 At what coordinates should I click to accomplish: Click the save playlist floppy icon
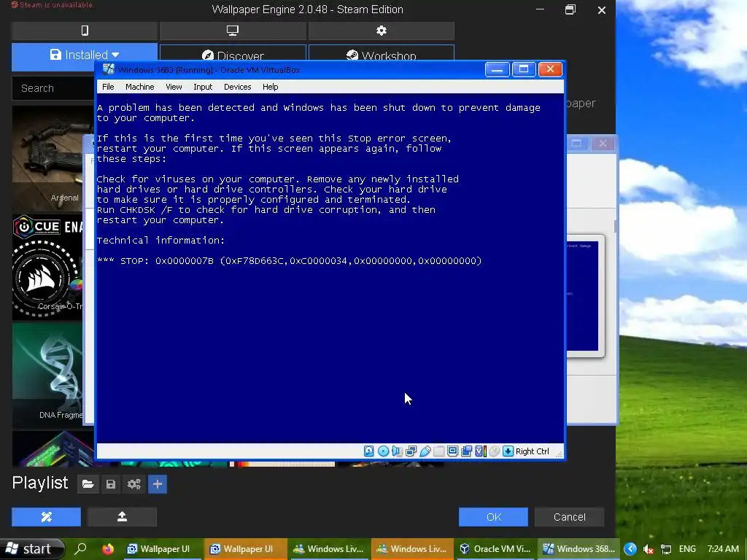[111, 484]
